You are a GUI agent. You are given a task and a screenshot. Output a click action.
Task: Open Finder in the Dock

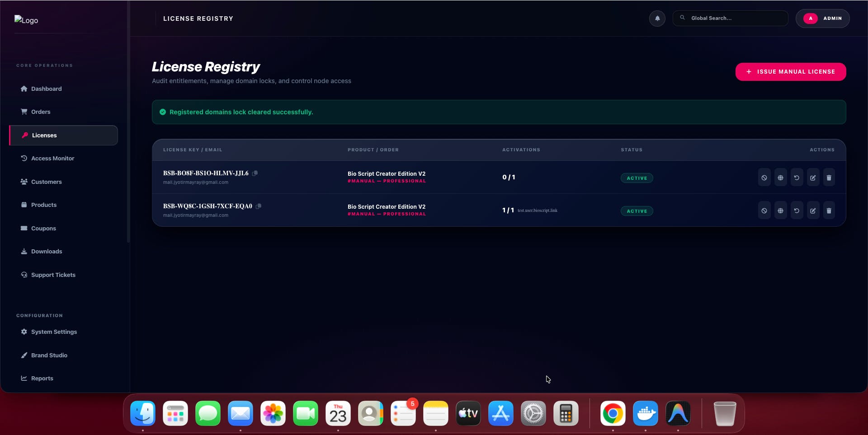(x=143, y=413)
